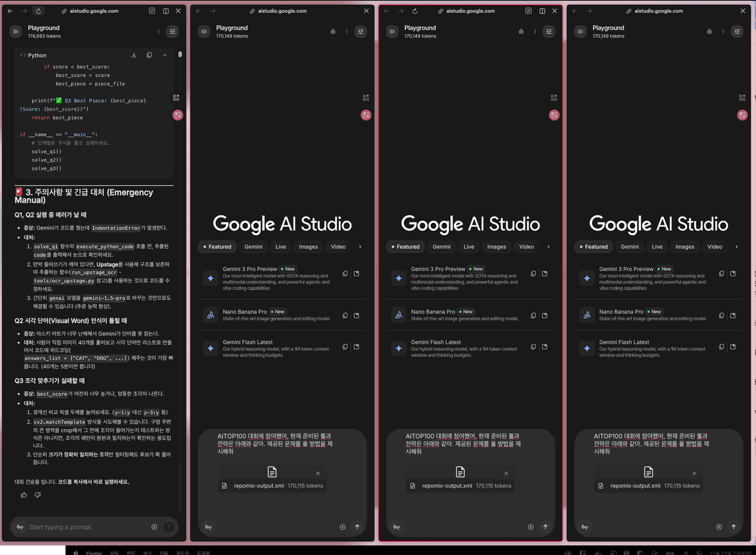756x555 pixels.
Task: Open the 편집 menu in the menu bar
Action: tap(130, 552)
